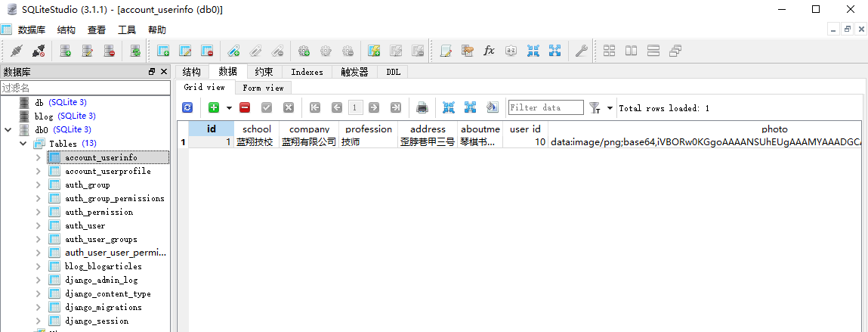Go to last page of data
Viewport: 868px width, 332px height.
396,107
